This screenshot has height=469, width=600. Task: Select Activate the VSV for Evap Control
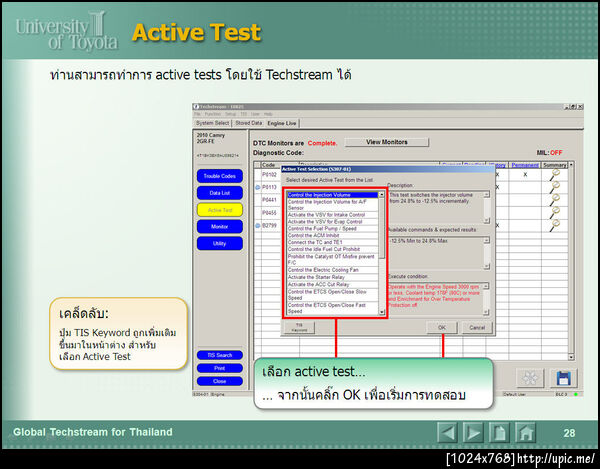333,222
